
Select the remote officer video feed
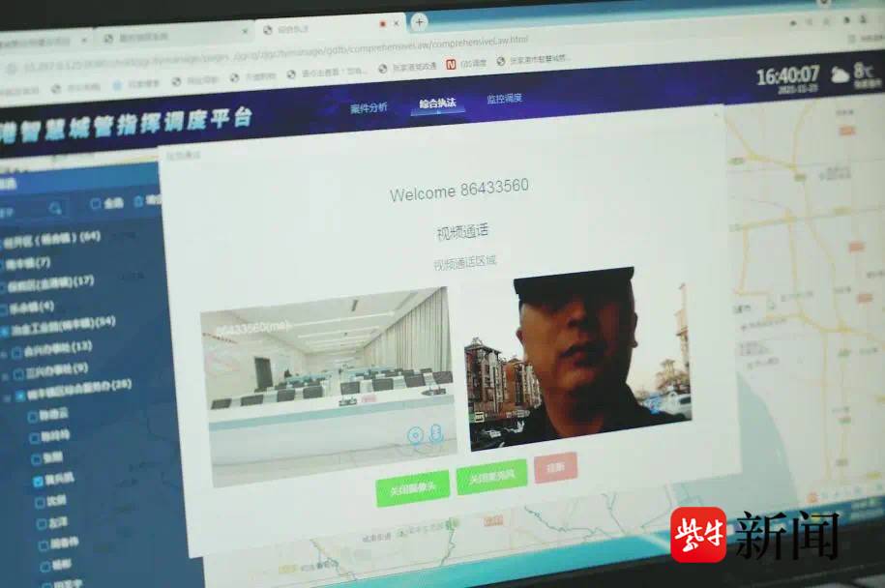coord(578,359)
